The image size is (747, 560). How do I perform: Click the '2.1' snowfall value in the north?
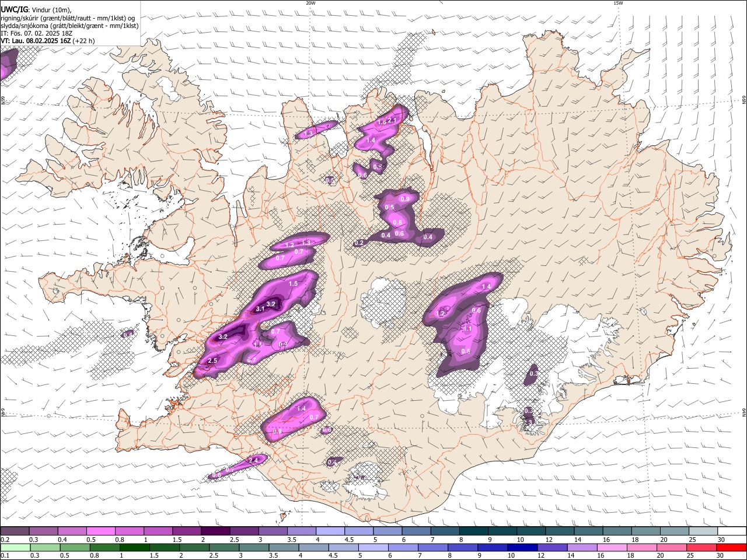click(392, 120)
